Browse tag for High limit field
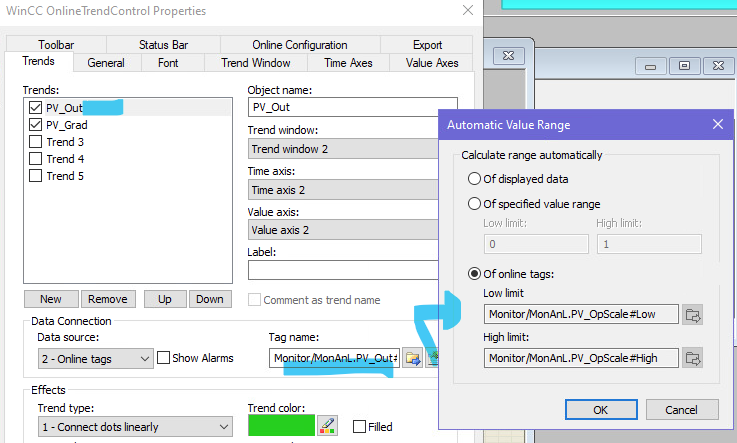737x443 pixels. pos(692,358)
